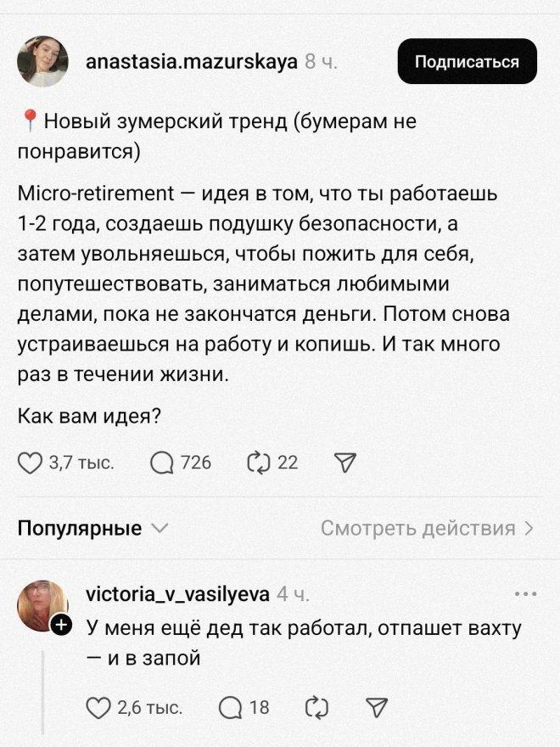560x747 pixels.
Task: Like the post by anastasia.mazurskaya
Action: tap(31, 462)
